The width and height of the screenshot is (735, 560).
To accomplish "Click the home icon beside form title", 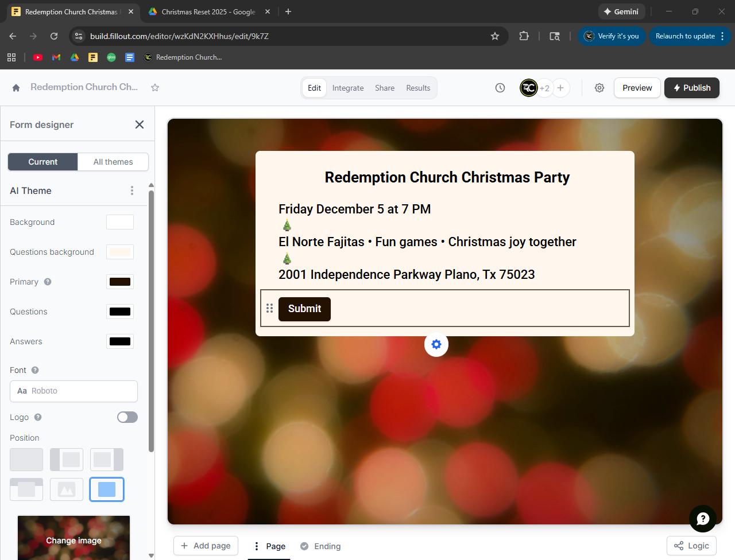I will coord(16,88).
